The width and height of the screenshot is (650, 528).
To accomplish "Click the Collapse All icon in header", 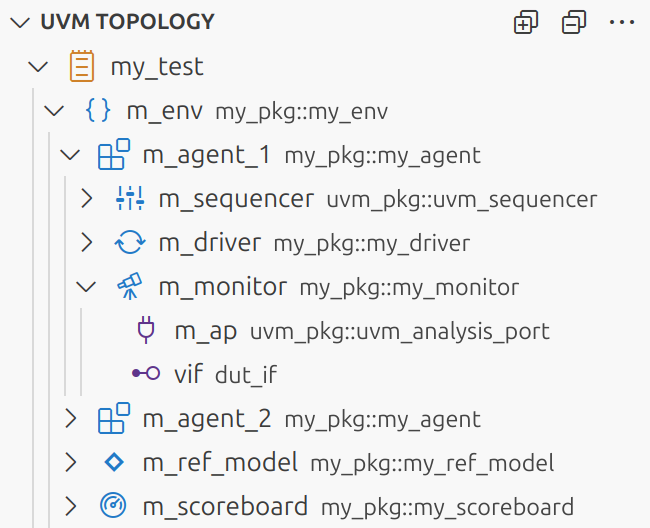I will click(574, 22).
